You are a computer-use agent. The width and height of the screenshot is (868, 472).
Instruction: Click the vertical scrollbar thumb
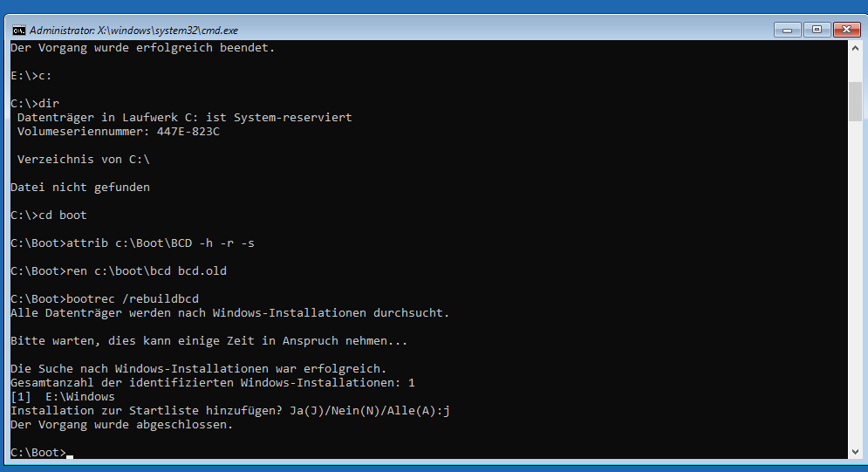855,100
